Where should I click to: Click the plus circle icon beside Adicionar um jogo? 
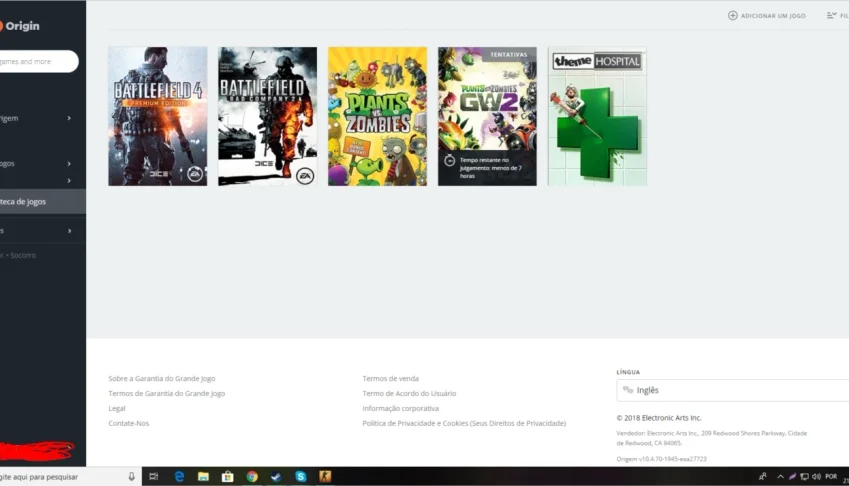coord(733,16)
